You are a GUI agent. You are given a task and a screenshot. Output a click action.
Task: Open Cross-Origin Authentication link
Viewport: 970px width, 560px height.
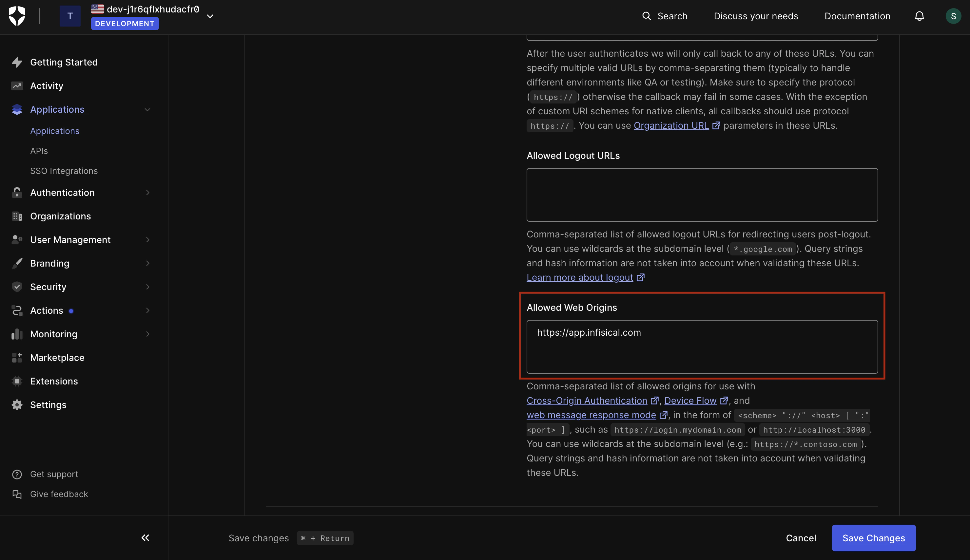[x=587, y=401]
